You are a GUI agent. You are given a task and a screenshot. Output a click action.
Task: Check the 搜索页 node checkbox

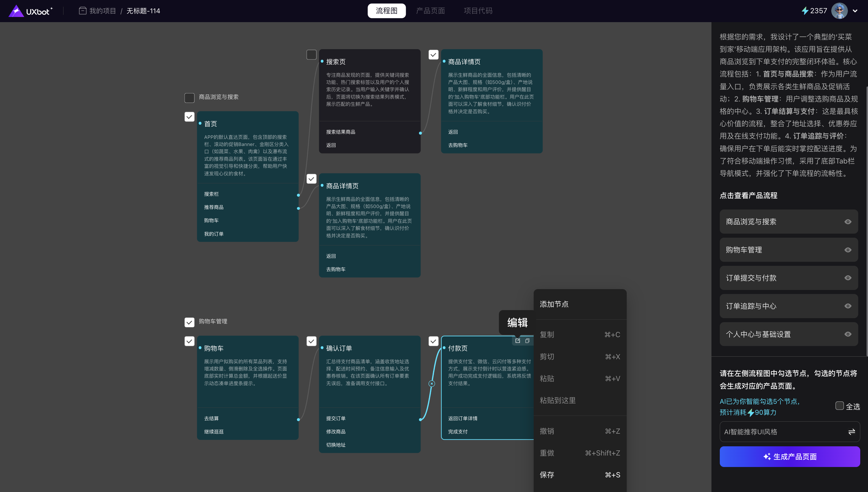[x=311, y=55]
